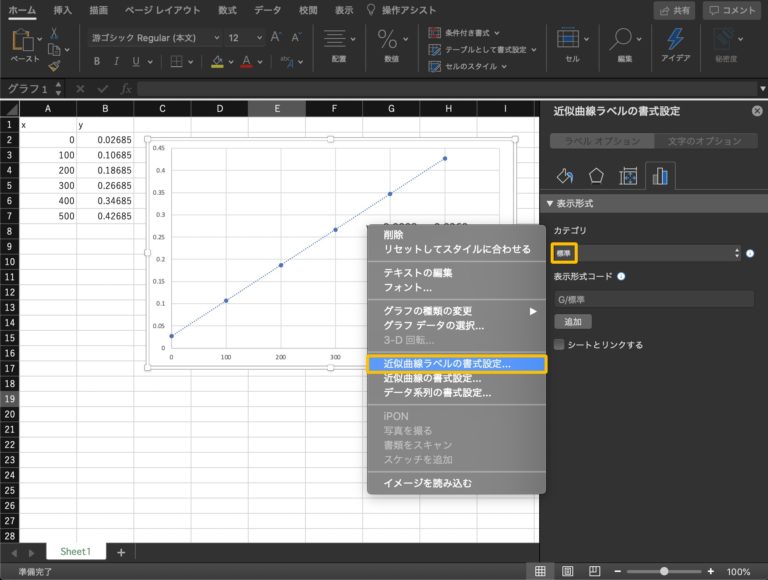Open the font size 12 dropdown
Viewport: 768px width, 580px height.
pos(259,38)
